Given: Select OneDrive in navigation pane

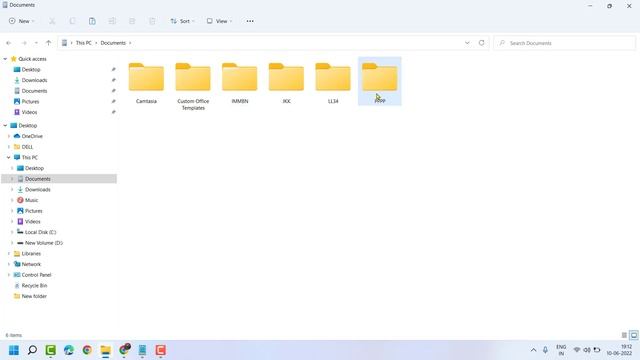Looking at the screenshot, I should [x=32, y=136].
